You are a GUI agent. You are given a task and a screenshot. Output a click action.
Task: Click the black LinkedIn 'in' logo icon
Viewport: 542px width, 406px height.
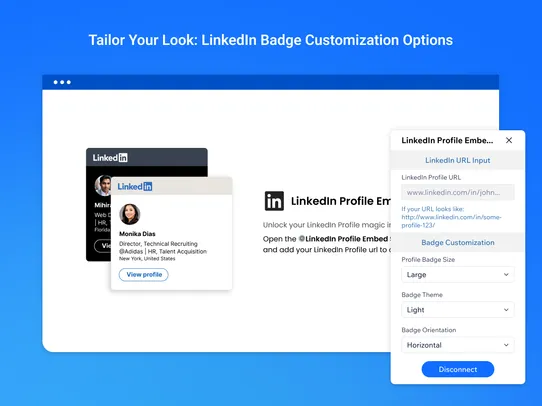(x=274, y=201)
